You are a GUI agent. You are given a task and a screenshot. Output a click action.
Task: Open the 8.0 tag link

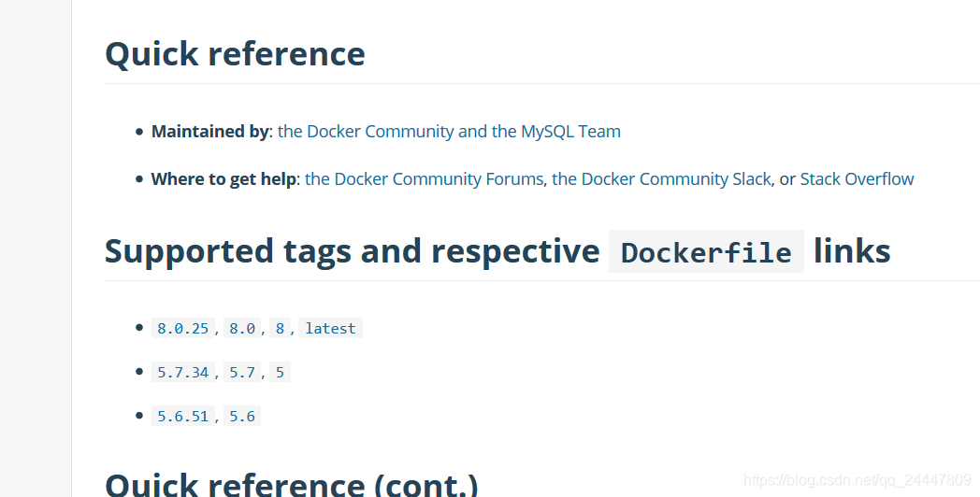(242, 329)
